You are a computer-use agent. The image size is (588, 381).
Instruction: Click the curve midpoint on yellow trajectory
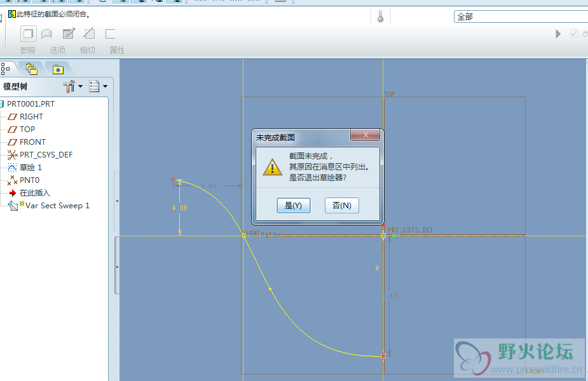270,289
